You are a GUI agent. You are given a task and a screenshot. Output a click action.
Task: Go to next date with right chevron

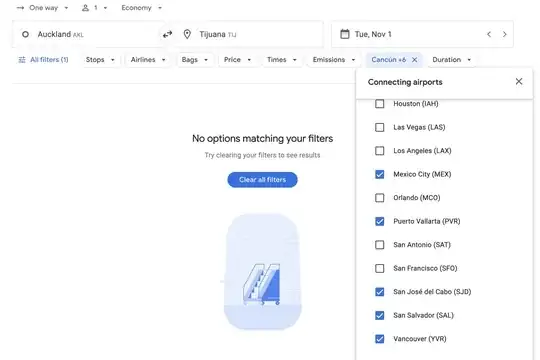coord(505,34)
